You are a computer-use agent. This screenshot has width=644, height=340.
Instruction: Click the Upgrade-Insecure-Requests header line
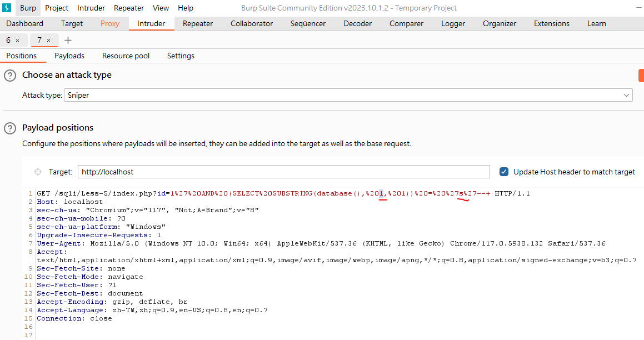99,235
